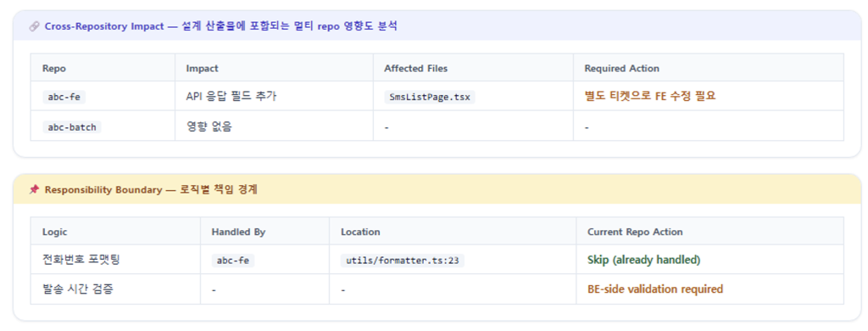
Task: Click the link icon beside Cross-Repository Impact
Action: pos(34,26)
